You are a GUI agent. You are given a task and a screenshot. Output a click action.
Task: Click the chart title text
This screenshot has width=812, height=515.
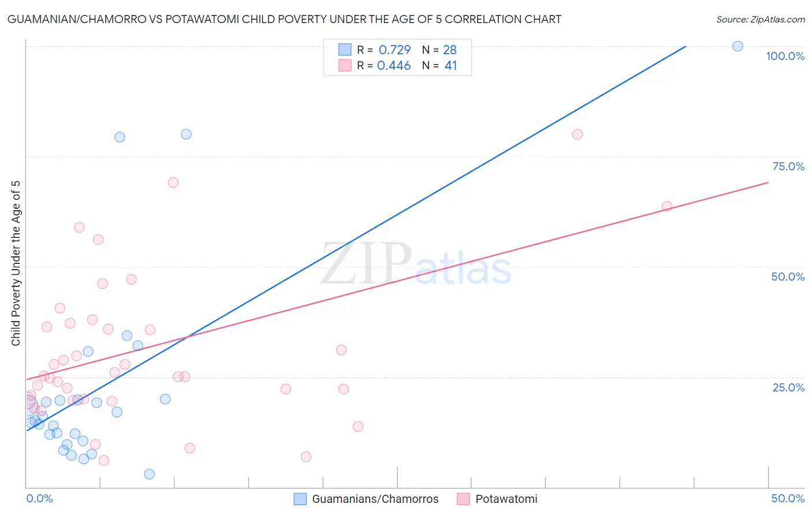pos(284,20)
